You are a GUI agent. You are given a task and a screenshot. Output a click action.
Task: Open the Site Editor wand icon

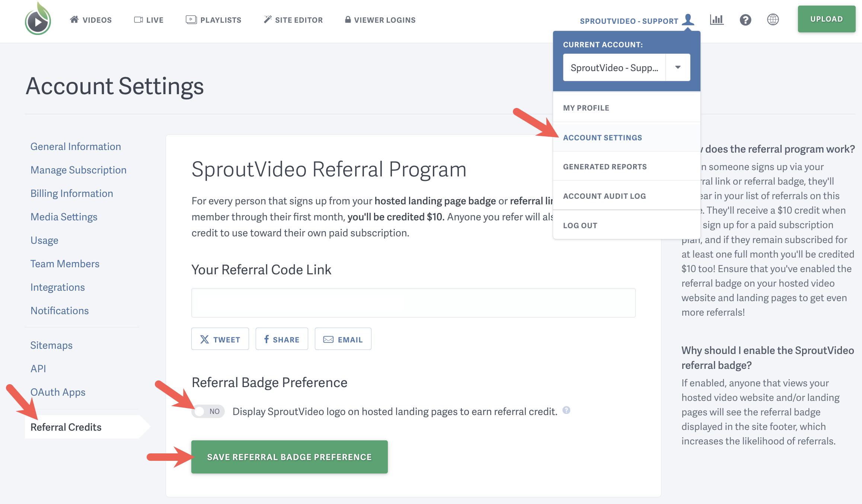tap(267, 19)
